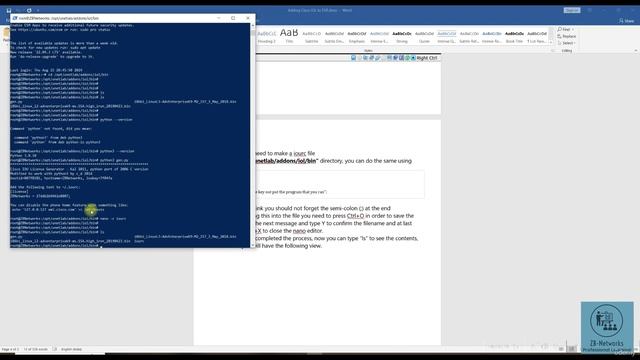This screenshot has width=640, height=360.
Task: Apply the Book Title style
Action: (x=514, y=37)
